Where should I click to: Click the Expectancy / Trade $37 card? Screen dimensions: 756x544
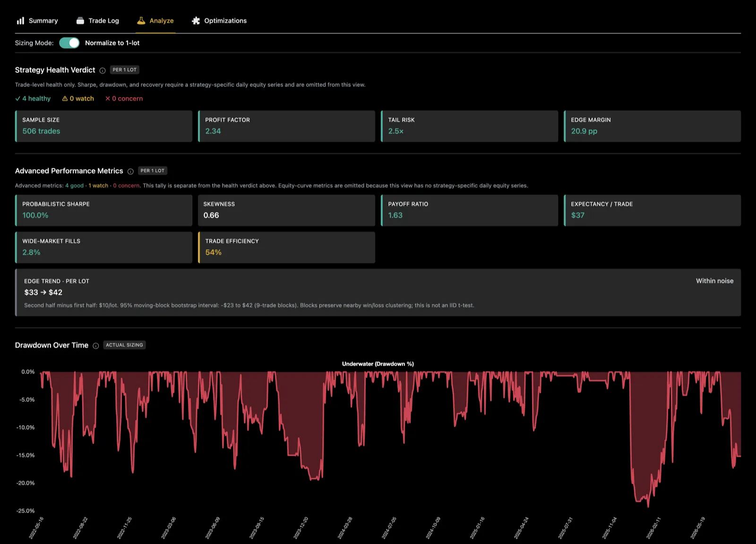[x=652, y=210]
